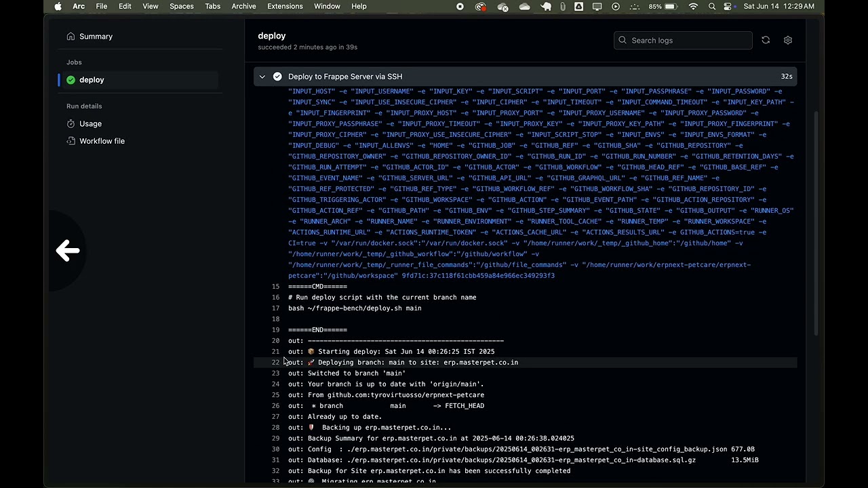The height and width of the screenshot is (488, 868).
Task: Click the magnifier icon in Search logs
Action: (623, 41)
